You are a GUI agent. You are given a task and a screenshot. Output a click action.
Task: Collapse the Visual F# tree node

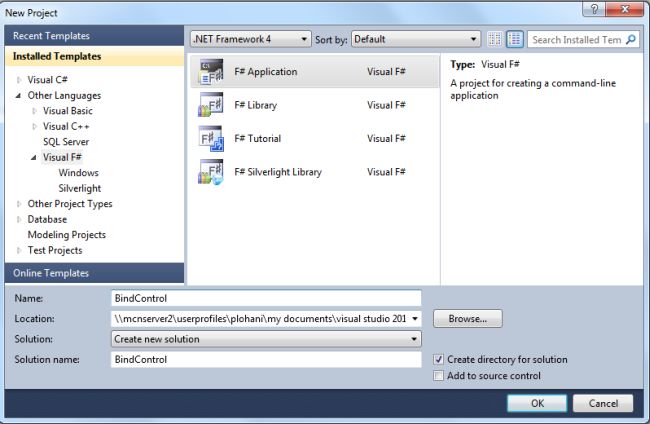[34, 157]
